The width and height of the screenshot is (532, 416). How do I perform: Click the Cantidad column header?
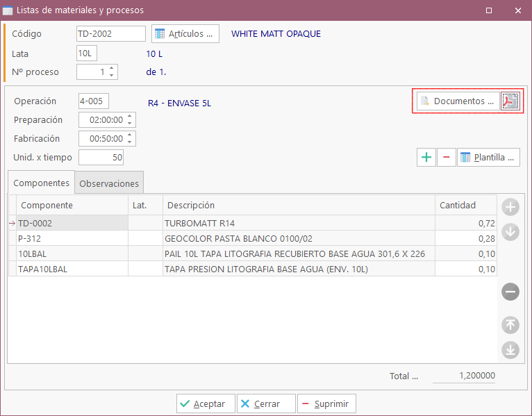(466, 205)
